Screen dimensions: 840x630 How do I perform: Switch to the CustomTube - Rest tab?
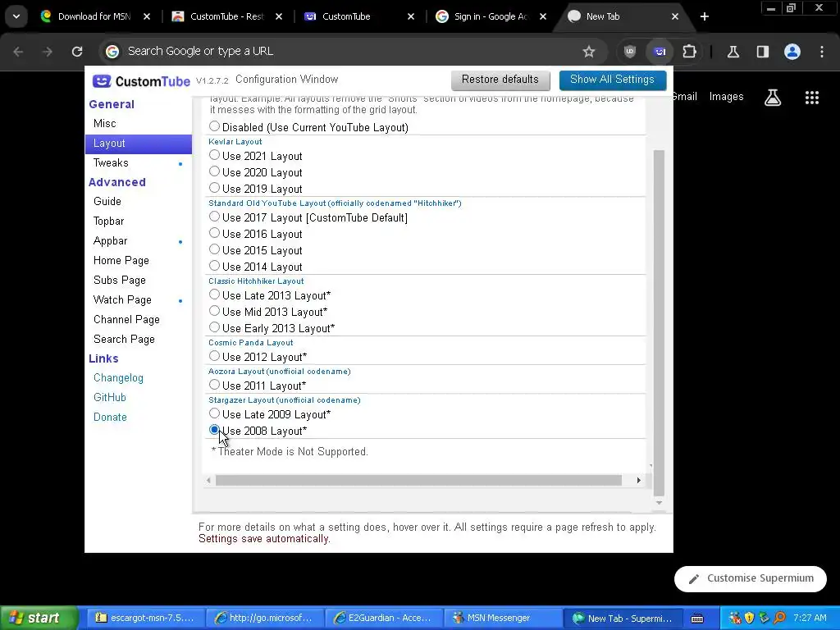coord(227,16)
